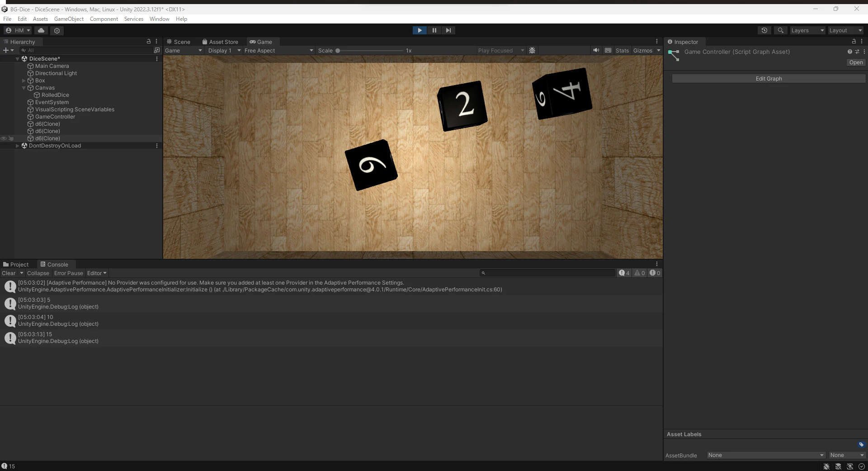Open the cloud services icon

tap(41, 30)
